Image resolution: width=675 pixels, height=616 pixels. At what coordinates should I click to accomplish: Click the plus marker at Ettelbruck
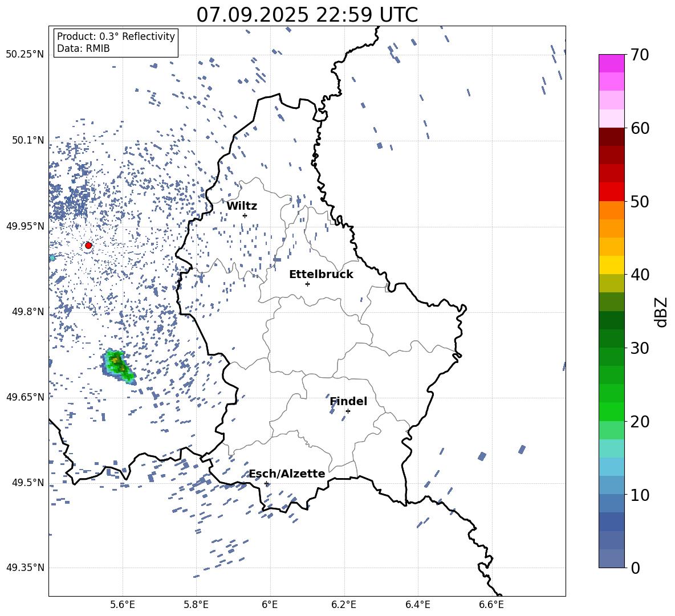pyautogui.click(x=307, y=284)
